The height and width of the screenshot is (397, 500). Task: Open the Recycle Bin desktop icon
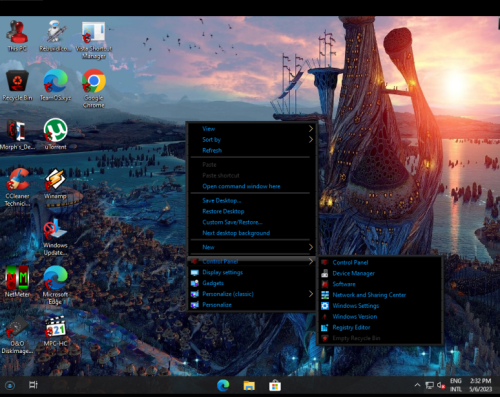[x=17, y=85]
